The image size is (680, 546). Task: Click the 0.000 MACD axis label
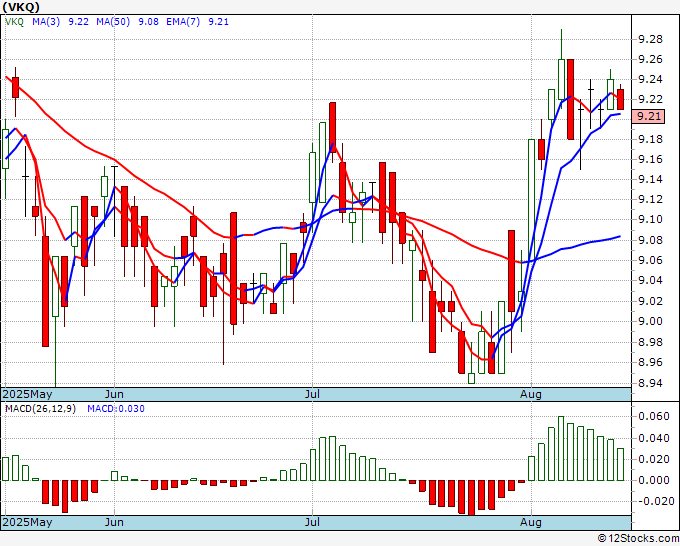pos(654,480)
